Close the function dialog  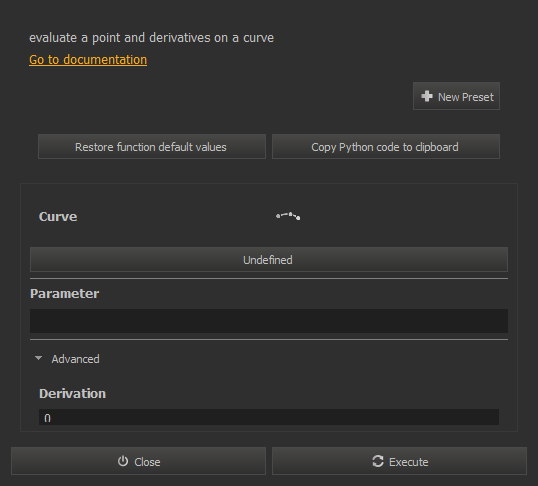point(138,461)
